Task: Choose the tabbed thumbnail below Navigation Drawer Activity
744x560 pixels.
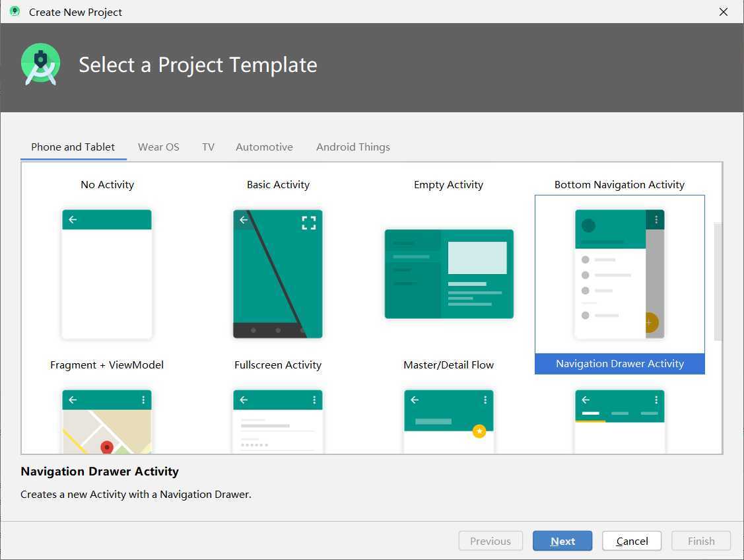Action: 619,421
